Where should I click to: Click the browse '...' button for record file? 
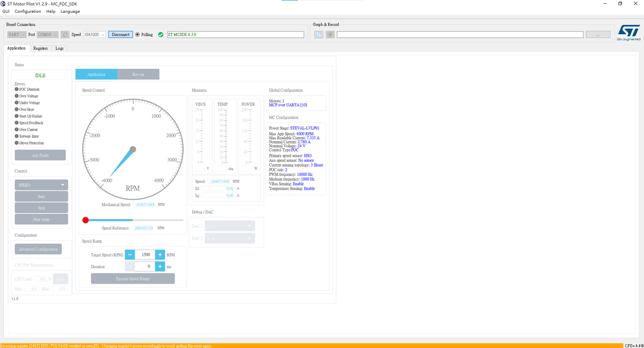click(598, 34)
